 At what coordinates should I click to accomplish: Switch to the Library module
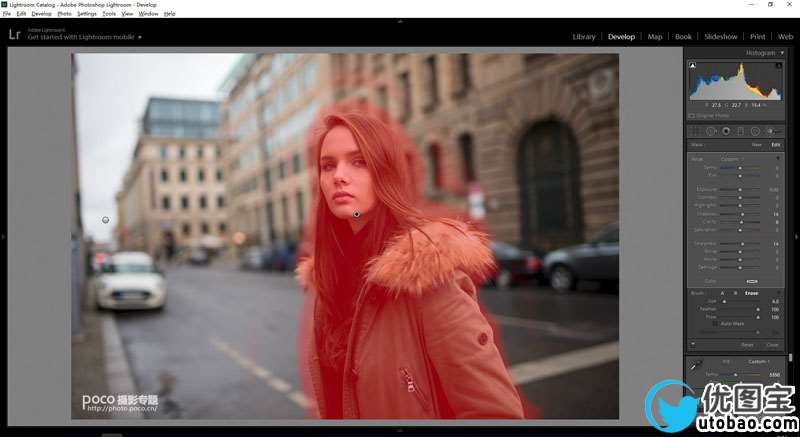(x=584, y=37)
